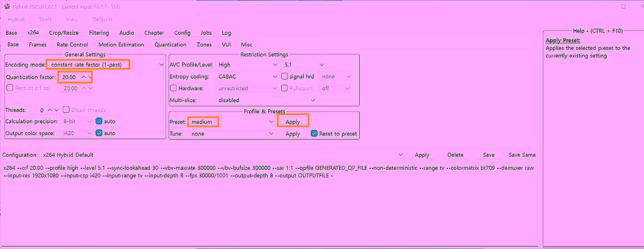
Task: Open the Pulldown 'off' dropdown
Action: pyautogui.click(x=336, y=88)
